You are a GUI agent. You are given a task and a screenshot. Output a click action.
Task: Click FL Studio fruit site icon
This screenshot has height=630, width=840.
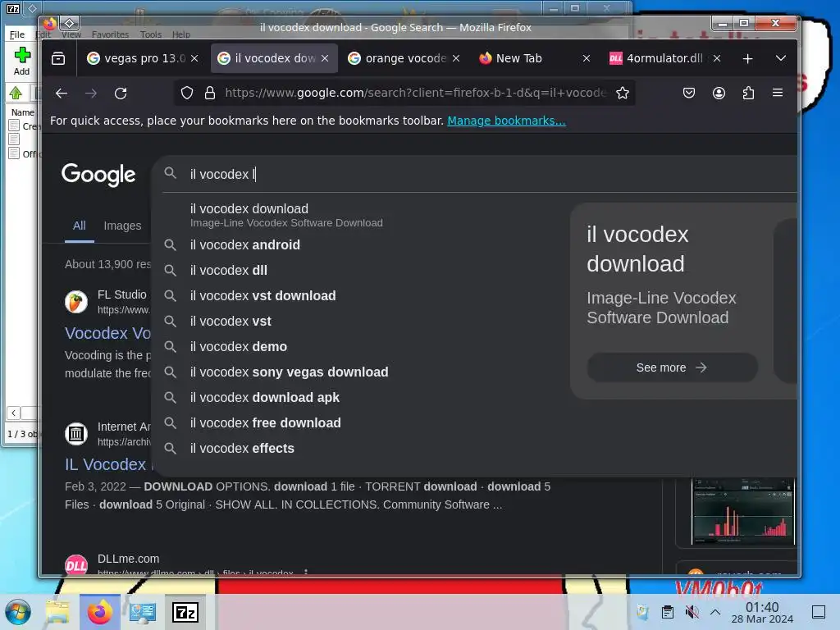(x=76, y=302)
